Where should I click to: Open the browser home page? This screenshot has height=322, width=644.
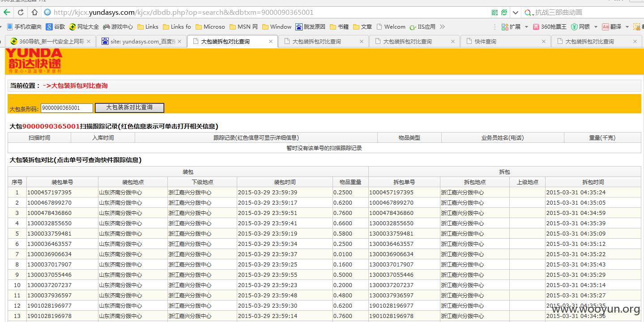pyautogui.click(x=34, y=12)
